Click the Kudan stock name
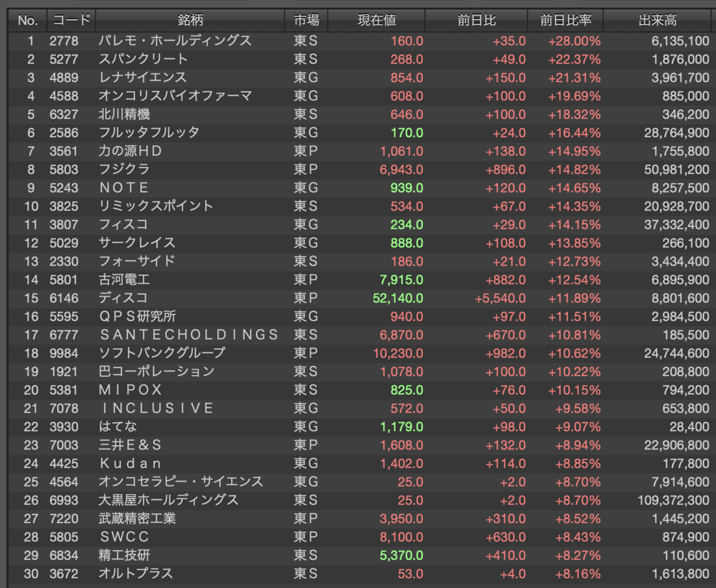This screenshot has width=716, height=588. (130, 463)
